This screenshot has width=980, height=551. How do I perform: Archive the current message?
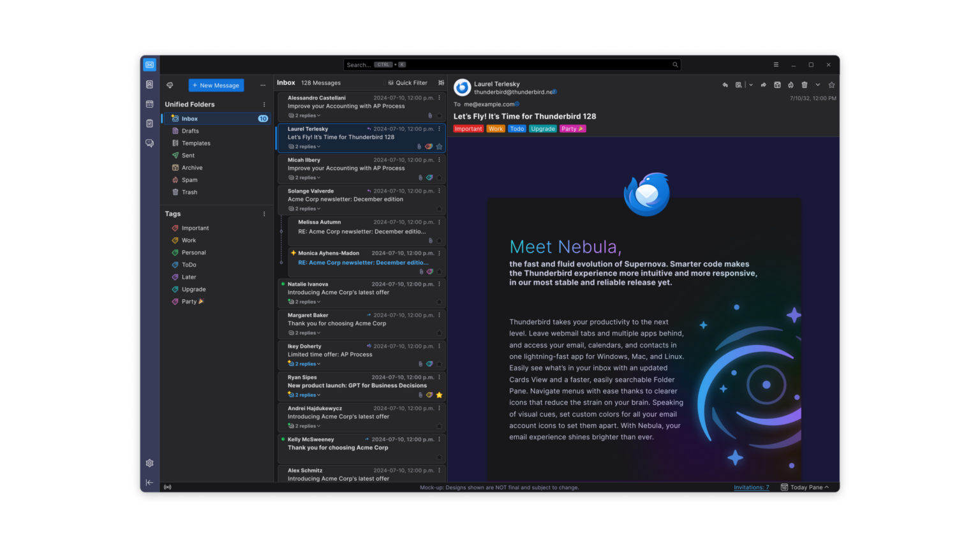tap(778, 84)
